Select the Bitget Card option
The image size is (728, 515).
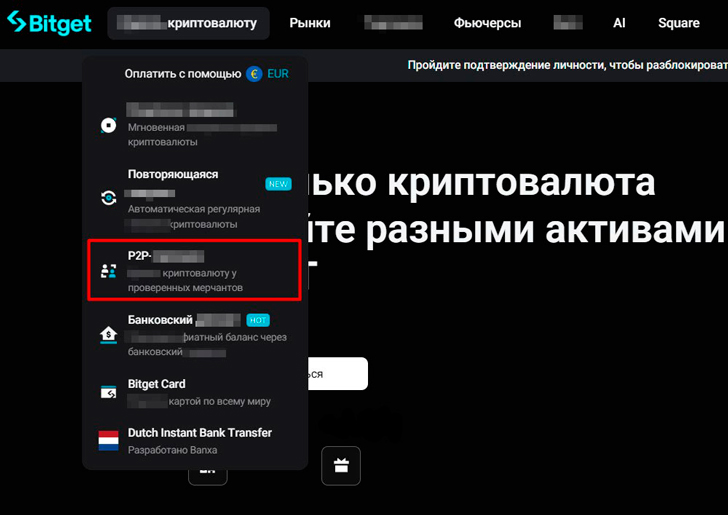(x=195, y=392)
